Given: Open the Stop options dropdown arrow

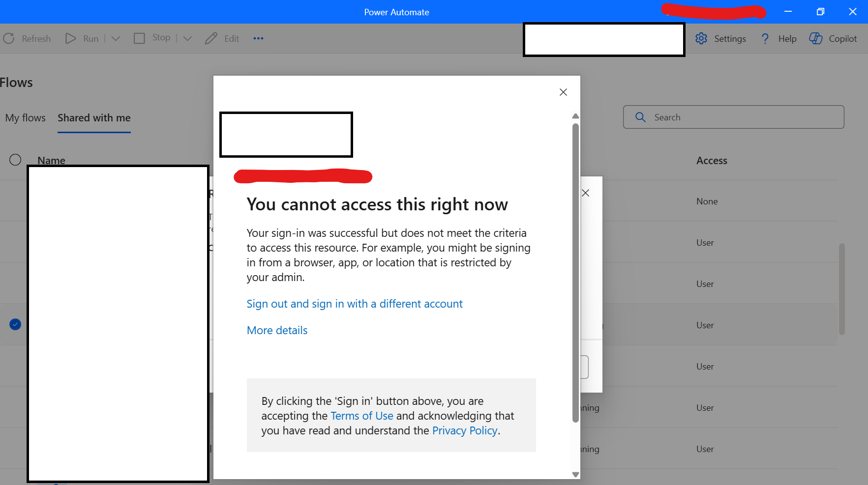Looking at the screenshot, I should 187,37.
